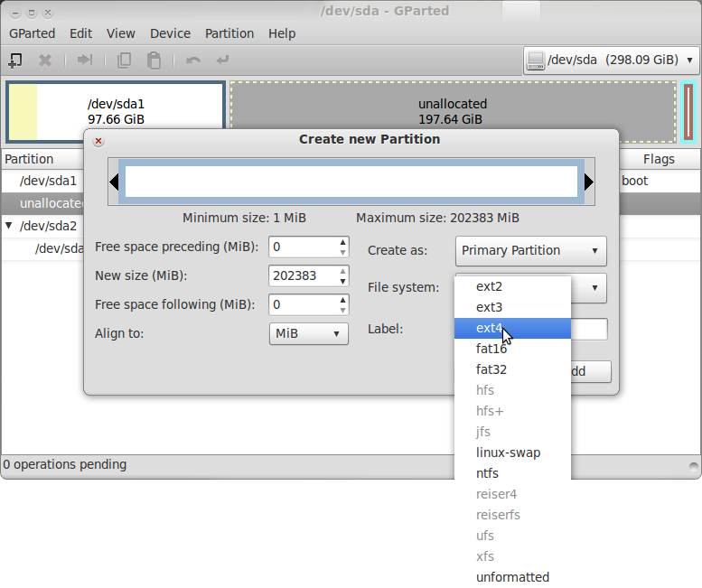
Task: Open the /dev/sda device selector dropdown
Action: (x=611, y=60)
